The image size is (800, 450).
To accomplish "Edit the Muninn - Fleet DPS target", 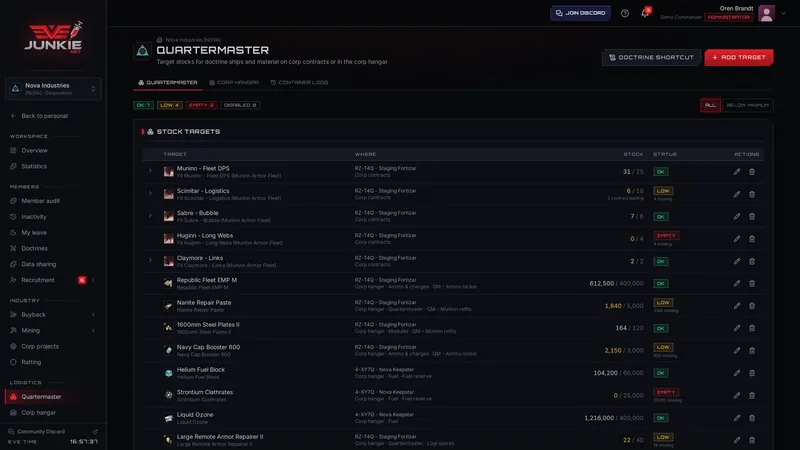I will pos(737,172).
